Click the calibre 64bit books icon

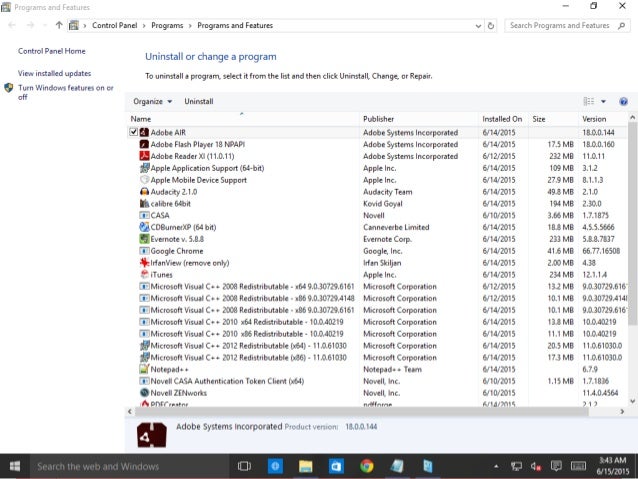point(144,203)
